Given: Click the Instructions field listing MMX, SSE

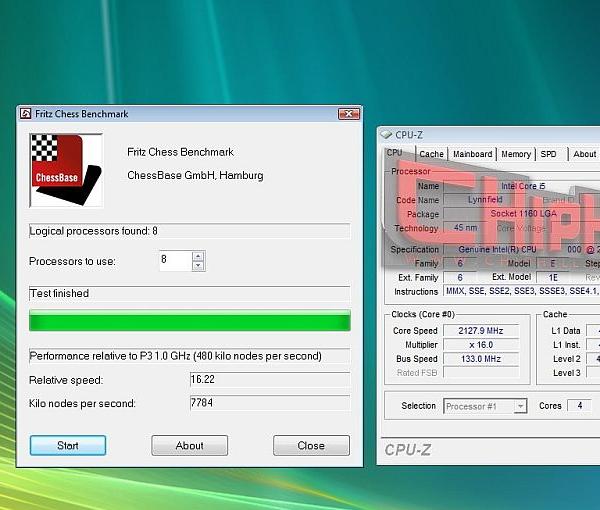Looking at the screenshot, I should pos(522,291).
